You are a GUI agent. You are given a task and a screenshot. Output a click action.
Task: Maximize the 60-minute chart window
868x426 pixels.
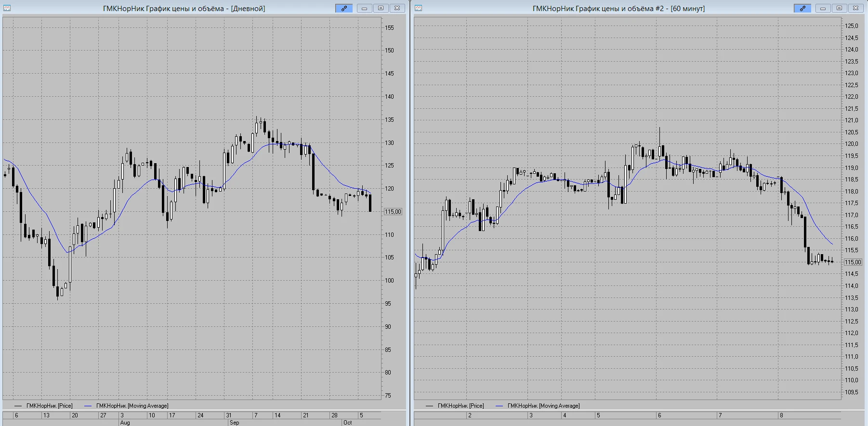coord(839,8)
